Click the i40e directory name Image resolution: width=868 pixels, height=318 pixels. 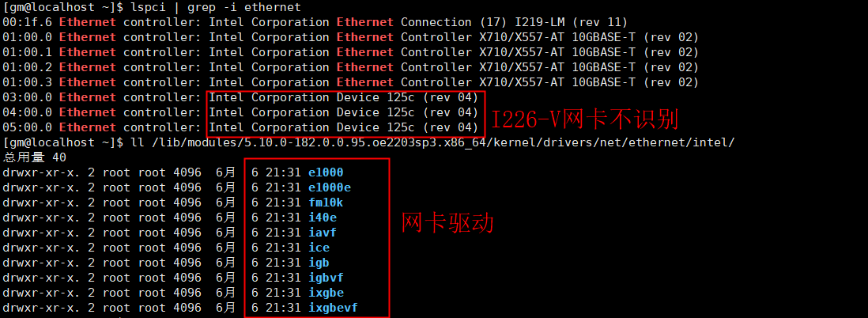click(323, 218)
